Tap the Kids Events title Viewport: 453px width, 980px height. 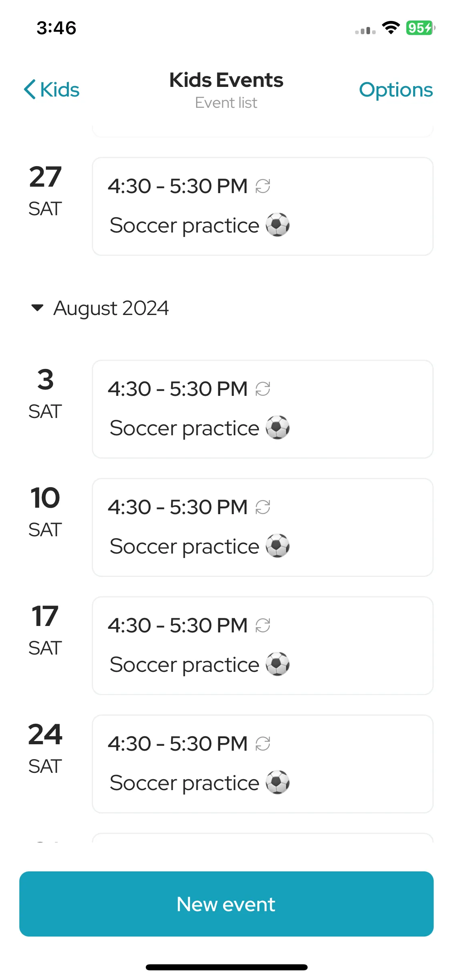pos(226,80)
